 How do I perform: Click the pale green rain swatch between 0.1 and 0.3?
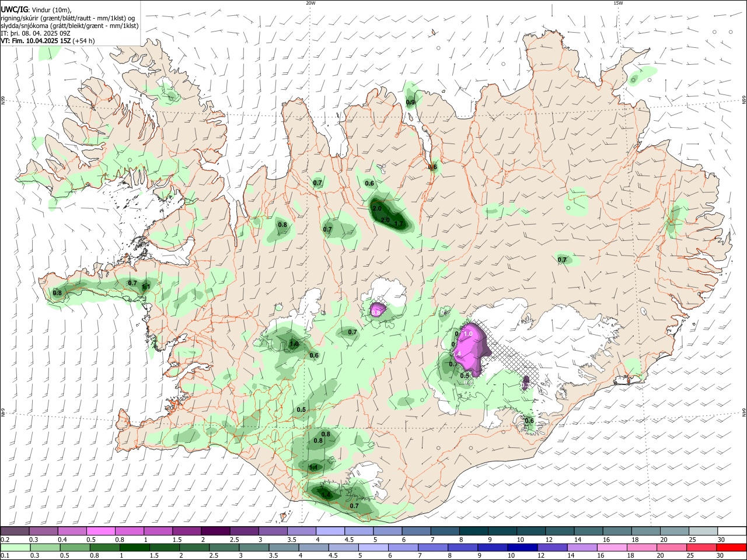pyautogui.click(x=15, y=547)
